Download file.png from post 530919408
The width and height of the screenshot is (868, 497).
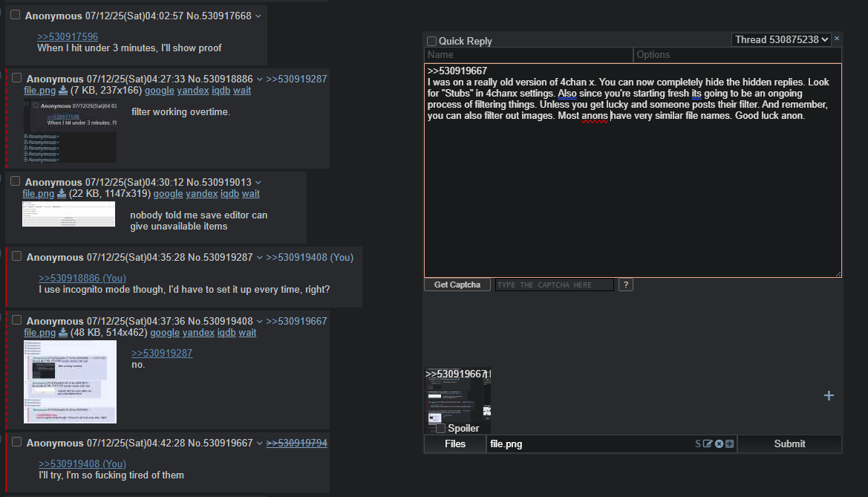[63, 332]
